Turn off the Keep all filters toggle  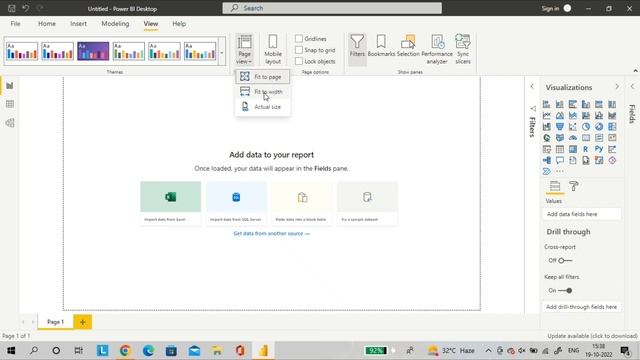coord(565,291)
